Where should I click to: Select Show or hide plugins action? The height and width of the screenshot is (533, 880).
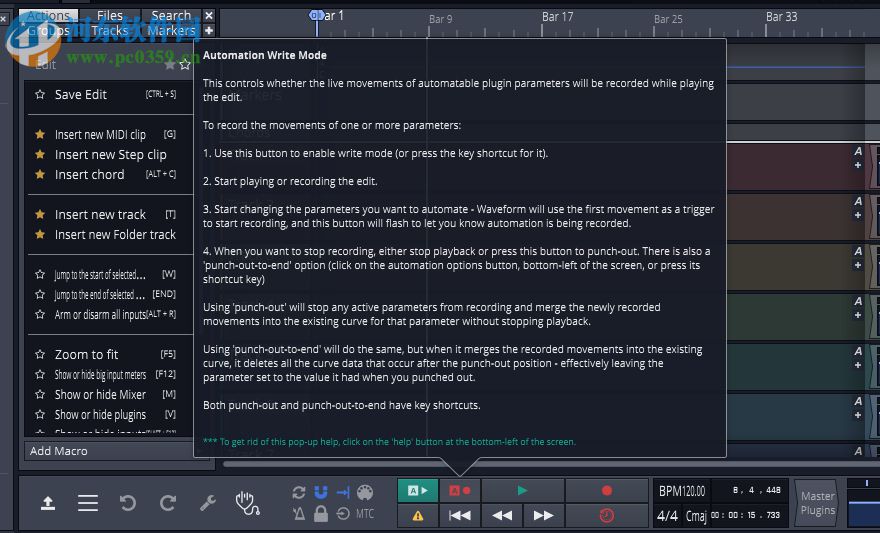[x=109, y=415]
